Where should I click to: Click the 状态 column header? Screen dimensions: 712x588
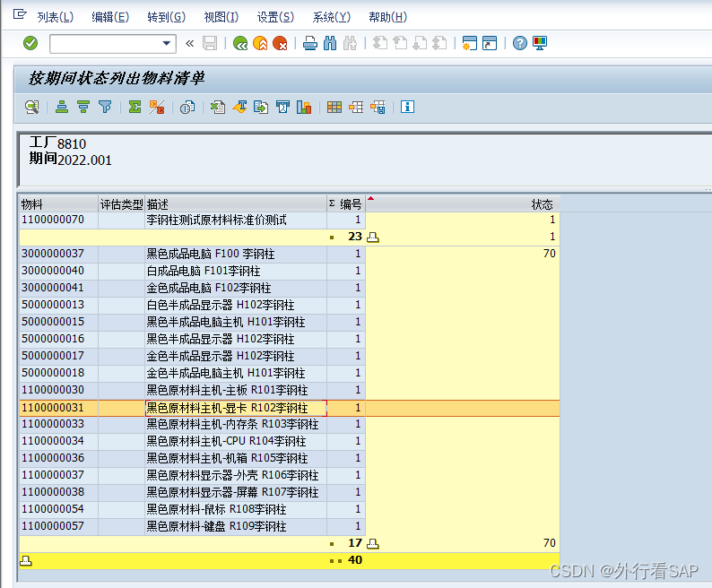(463, 204)
